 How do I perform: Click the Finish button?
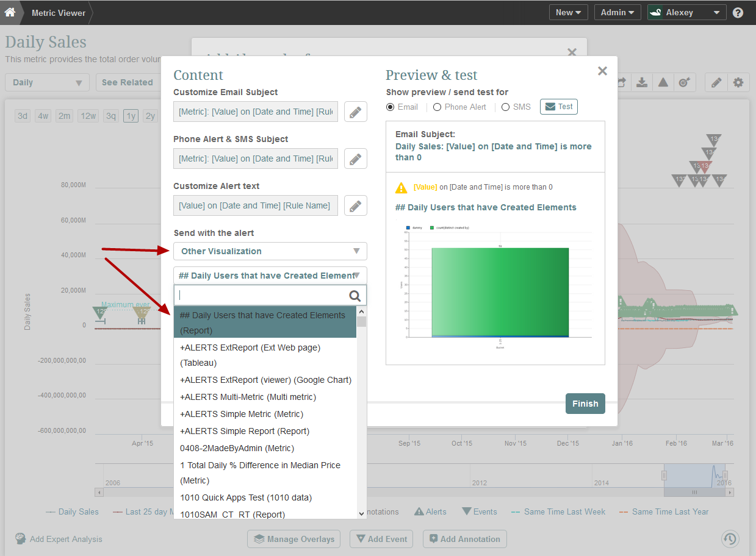click(x=585, y=404)
